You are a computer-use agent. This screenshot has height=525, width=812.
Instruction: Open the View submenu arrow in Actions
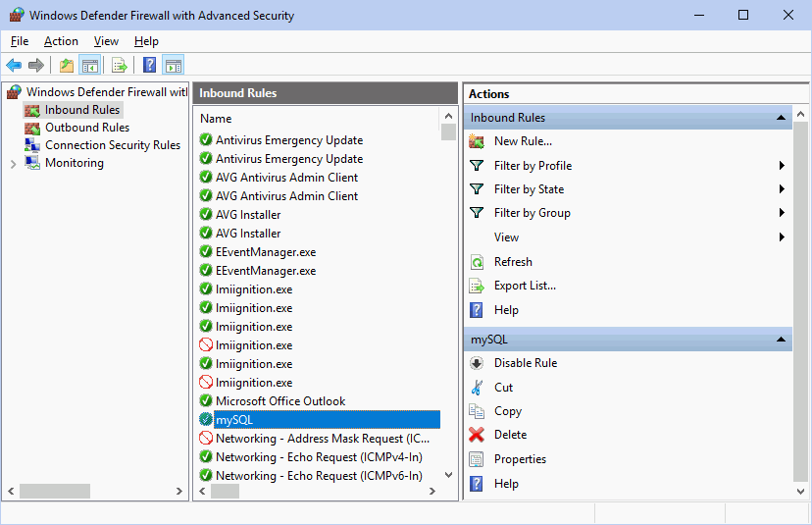click(x=782, y=236)
